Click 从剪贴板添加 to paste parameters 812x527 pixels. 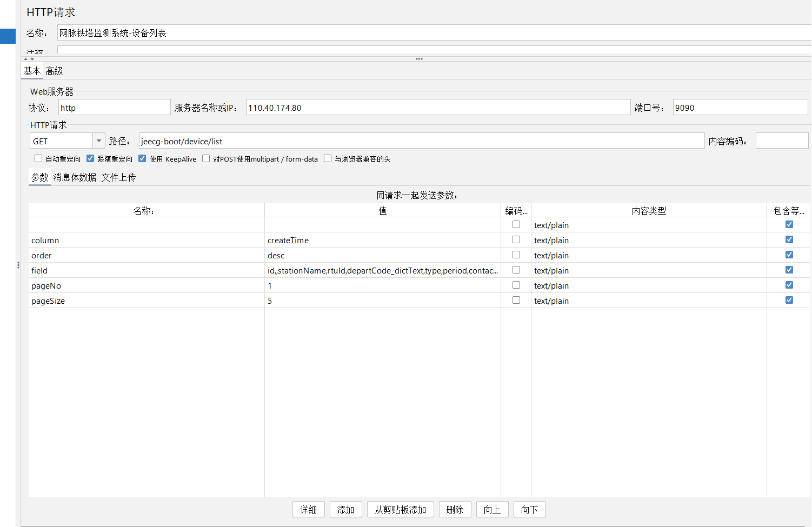[401, 510]
